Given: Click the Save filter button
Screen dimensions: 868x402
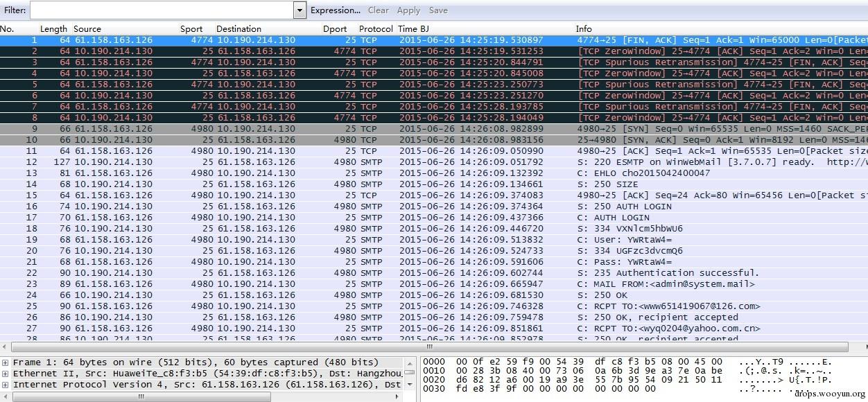Looking at the screenshot, I should pos(438,10).
